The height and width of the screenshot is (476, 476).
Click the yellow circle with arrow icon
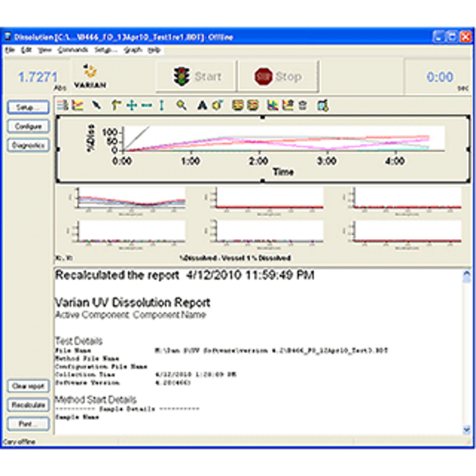point(218,105)
